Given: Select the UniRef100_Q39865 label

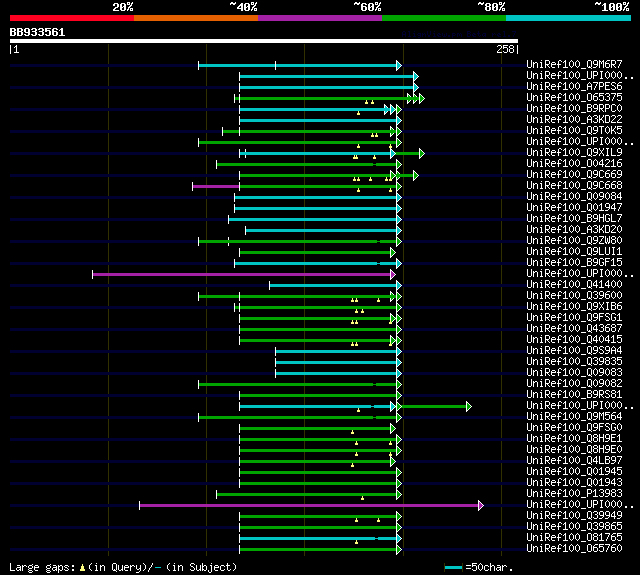Looking at the screenshot, I should (x=574, y=527).
